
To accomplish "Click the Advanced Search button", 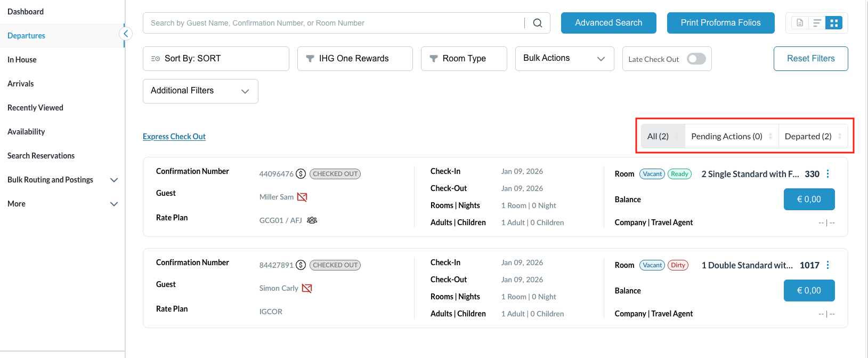I will tap(609, 23).
